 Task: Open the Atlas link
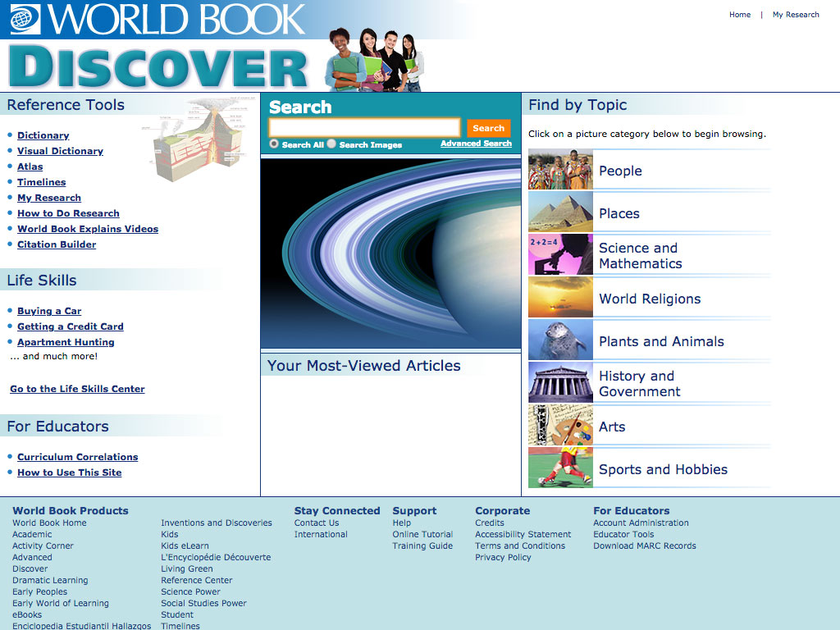(x=30, y=167)
